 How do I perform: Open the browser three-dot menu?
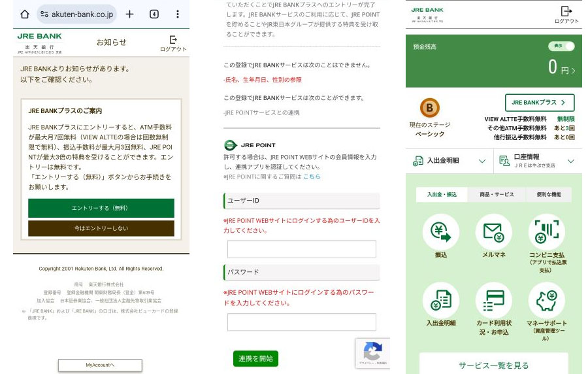(x=177, y=14)
